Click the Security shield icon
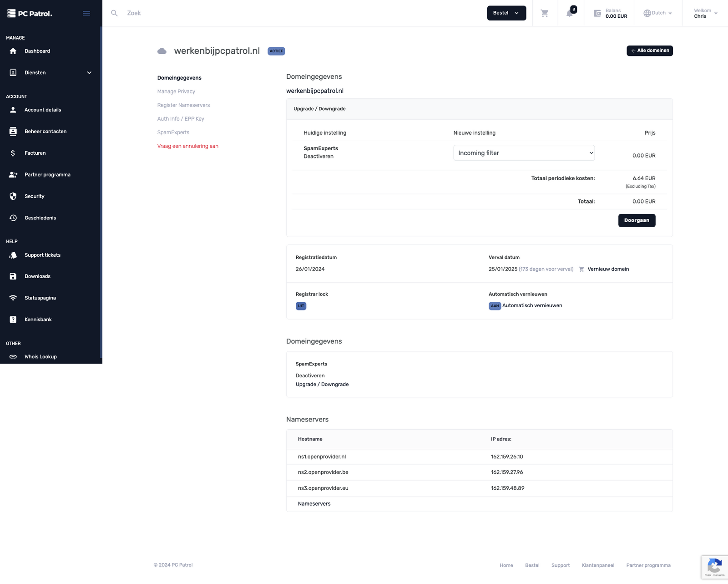 pos(13,196)
